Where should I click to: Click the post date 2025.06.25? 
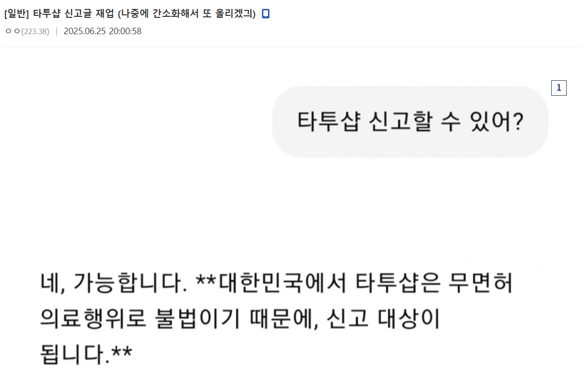coord(85,31)
